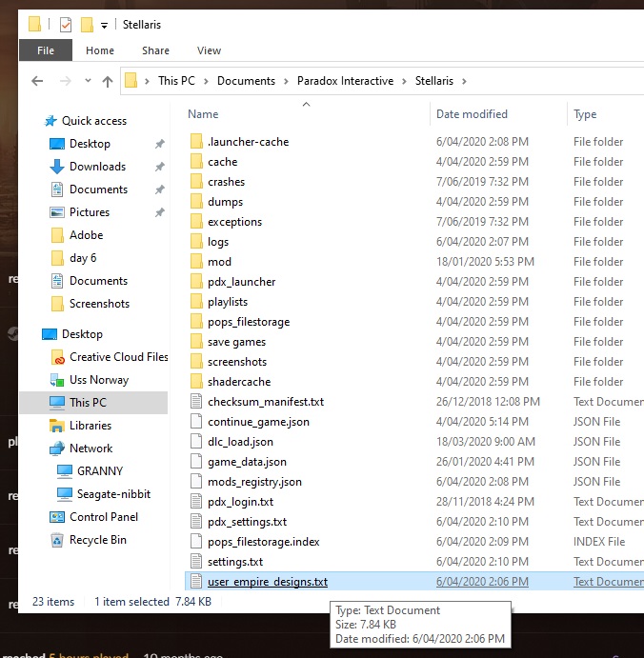
Task: Expand the chevron after Paradox Interactive breadcrumb
Action: click(x=404, y=81)
